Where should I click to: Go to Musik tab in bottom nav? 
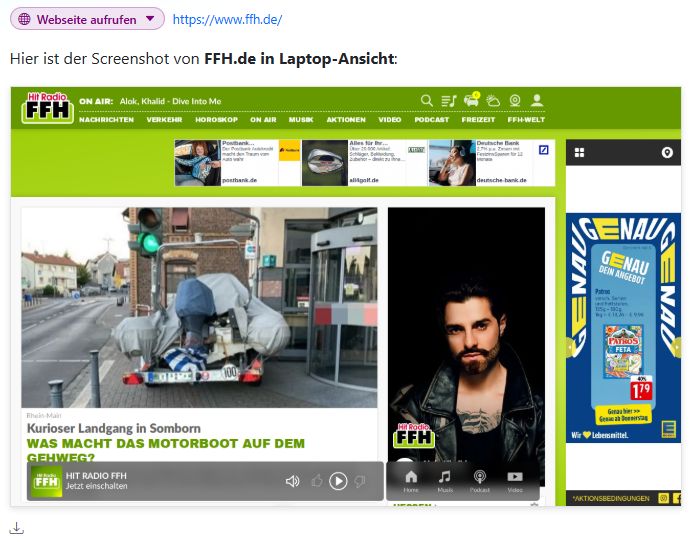[x=445, y=481]
